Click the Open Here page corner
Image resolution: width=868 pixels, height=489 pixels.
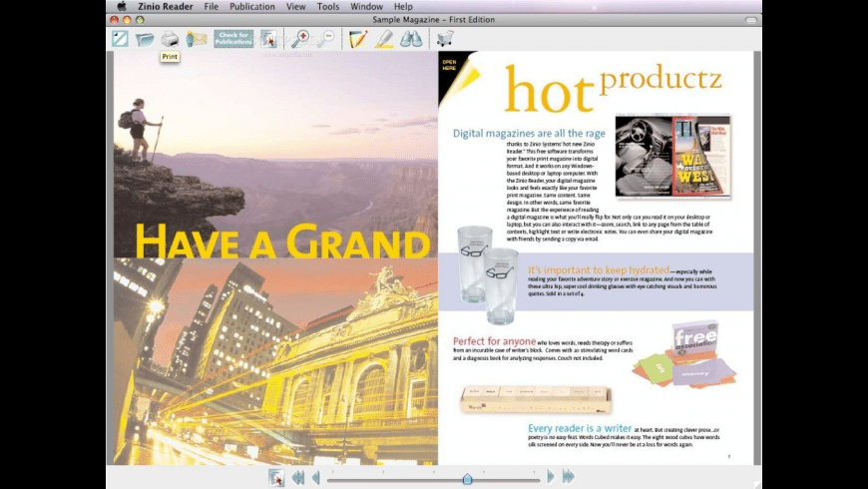(x=457, y=75)
